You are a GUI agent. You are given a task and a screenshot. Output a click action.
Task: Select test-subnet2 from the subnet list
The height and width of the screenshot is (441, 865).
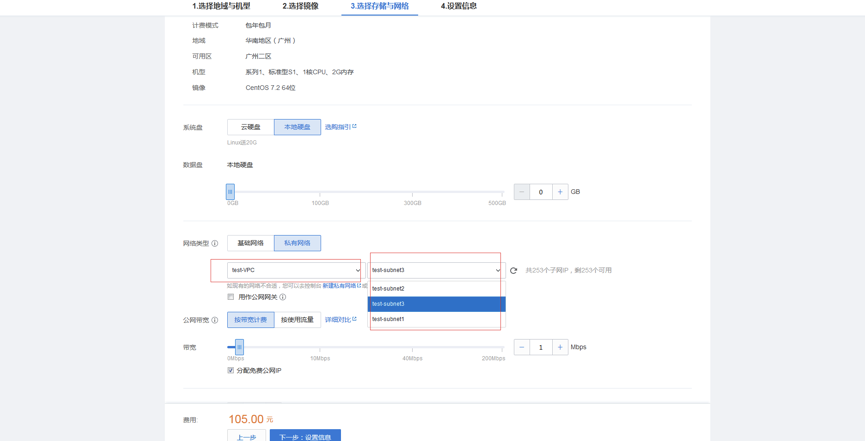click(436, 288)
